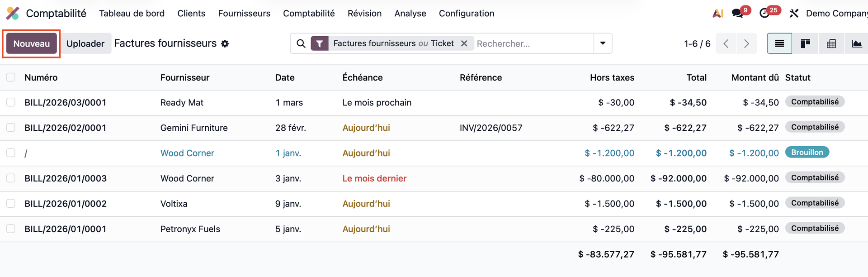The height and width of the screenshot is (277, 868).
Task: Open gear settings next to Factures fournisseurs
Action: tap(225, 43)
